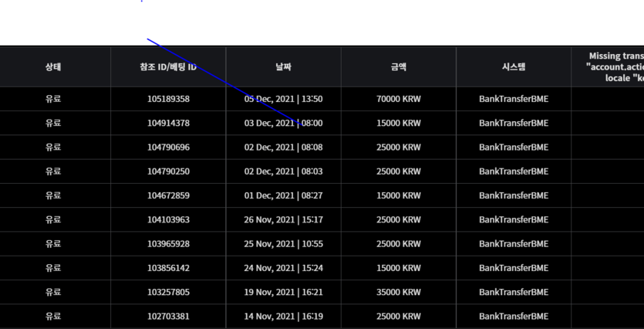Image resolution: width=644 pixels, height=329 pixels.
Task: Click the 유료 status in row 104790696
Action: click(53, 148)
